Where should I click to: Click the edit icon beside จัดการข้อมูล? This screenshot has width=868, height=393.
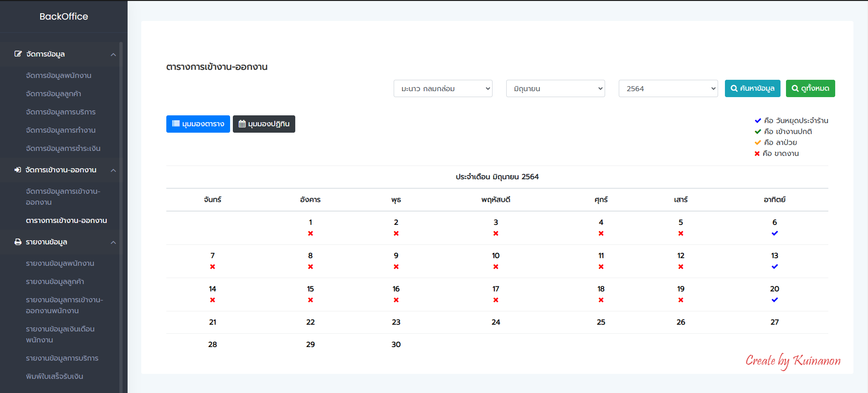coord(18,54)
